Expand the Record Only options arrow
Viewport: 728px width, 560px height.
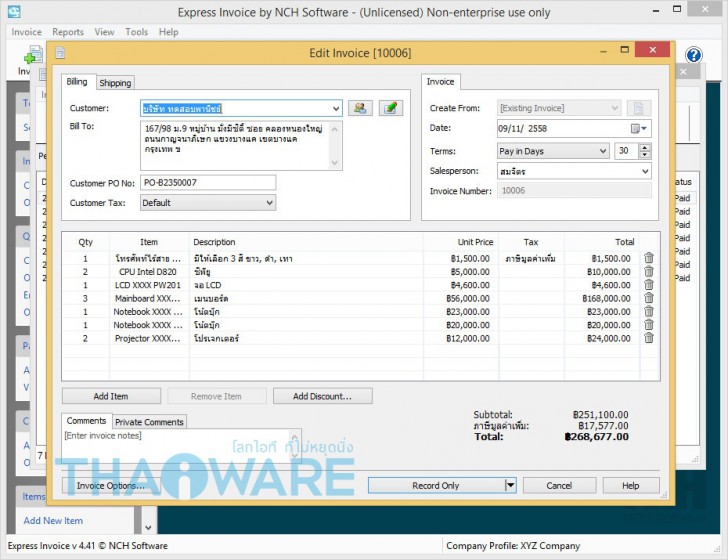[x=510, y=485]
